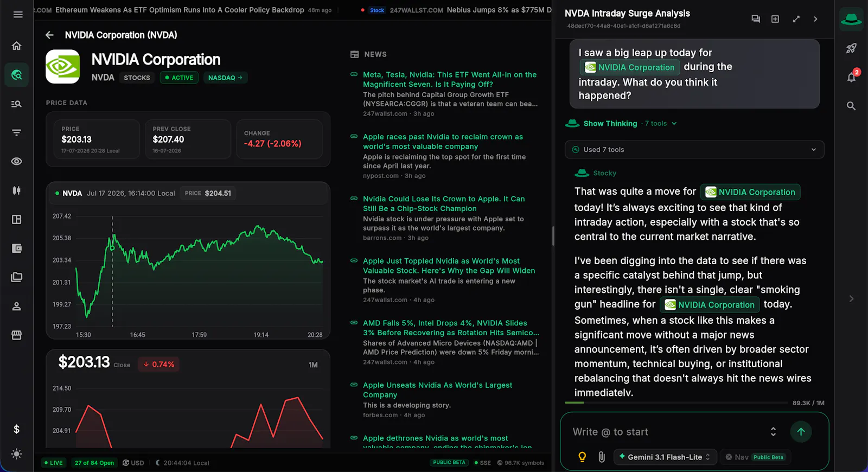Image resolution: width=868 pixels, height=472 pixels.
Task: Open the symbol search globe icon
Action: click(17, 75)
